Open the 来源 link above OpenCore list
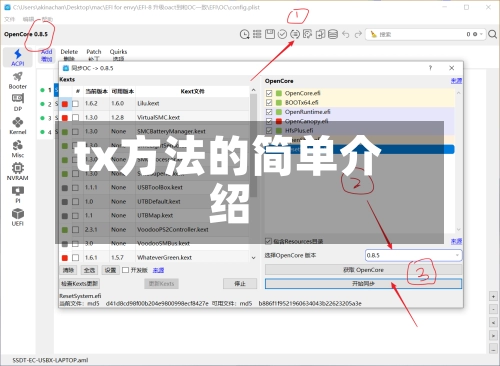The image size is (500, 366). (456, 81)
